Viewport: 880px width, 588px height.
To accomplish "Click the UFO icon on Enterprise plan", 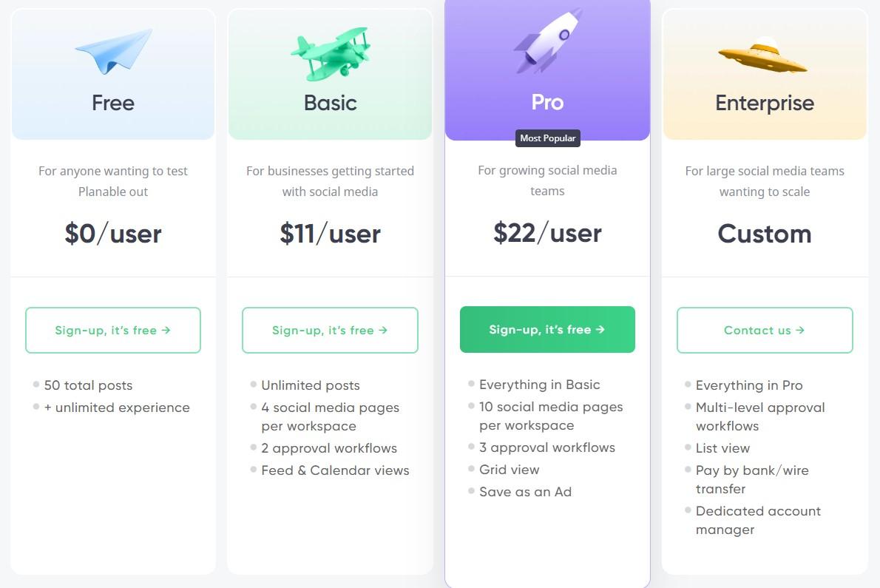I will (763, 55).
